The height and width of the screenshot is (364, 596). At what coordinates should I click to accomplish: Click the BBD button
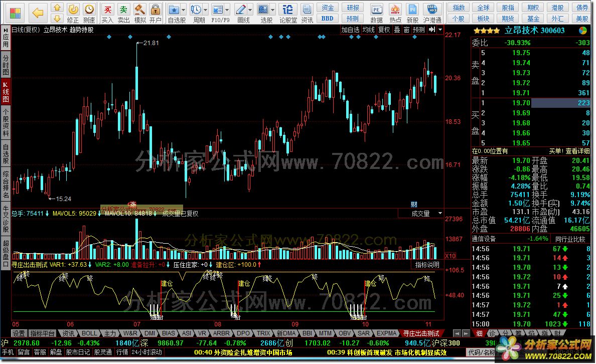327,18
